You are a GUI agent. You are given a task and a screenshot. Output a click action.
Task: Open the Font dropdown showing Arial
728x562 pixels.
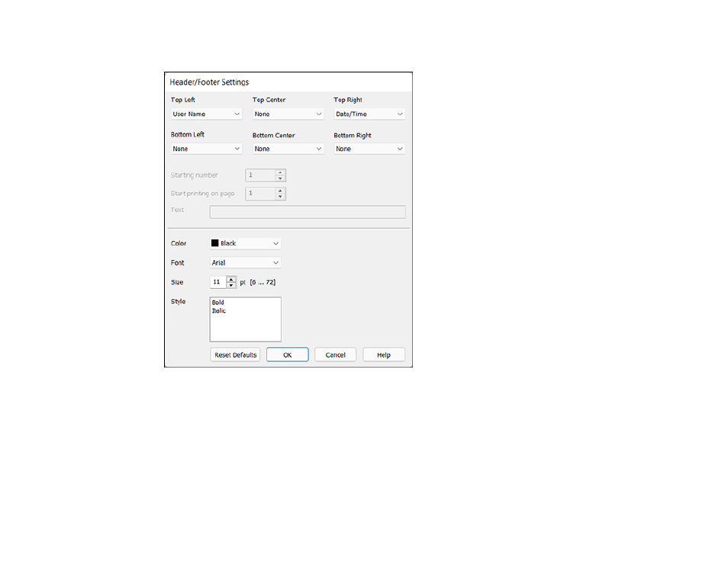pyautogui.click(x=245, y=262)
